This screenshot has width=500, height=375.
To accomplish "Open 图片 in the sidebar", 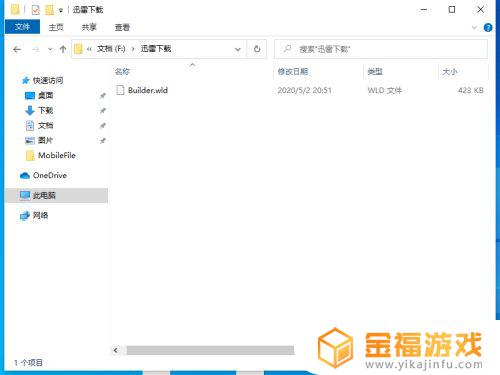I will tap(45, 140).
